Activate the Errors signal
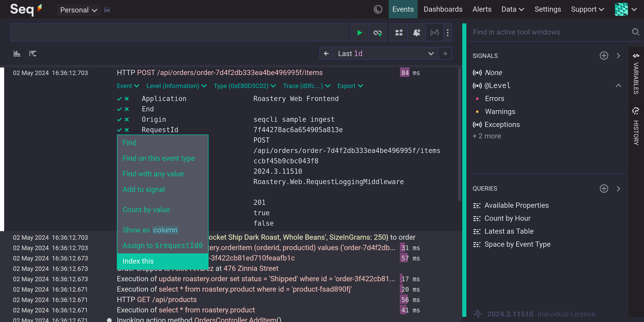 click(x=494, y=99)
